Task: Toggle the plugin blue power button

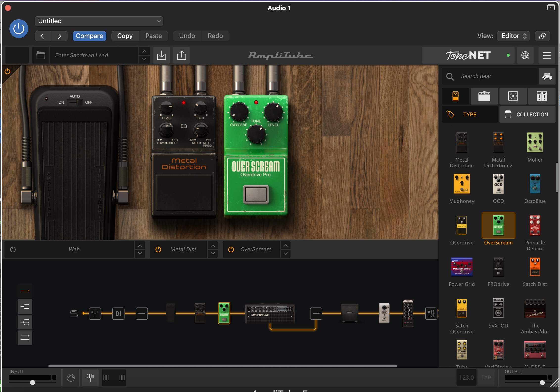Action: (19, 29)
